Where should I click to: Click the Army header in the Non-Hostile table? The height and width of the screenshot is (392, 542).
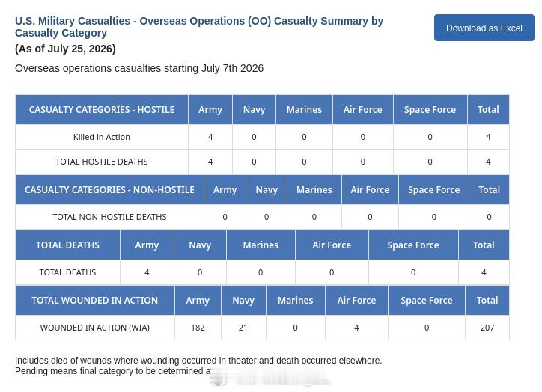225,190
